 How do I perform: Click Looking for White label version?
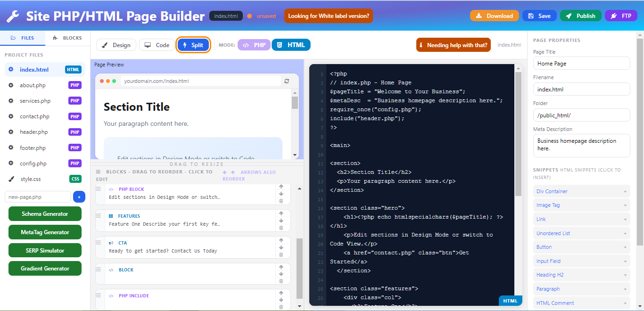(329, 16)
